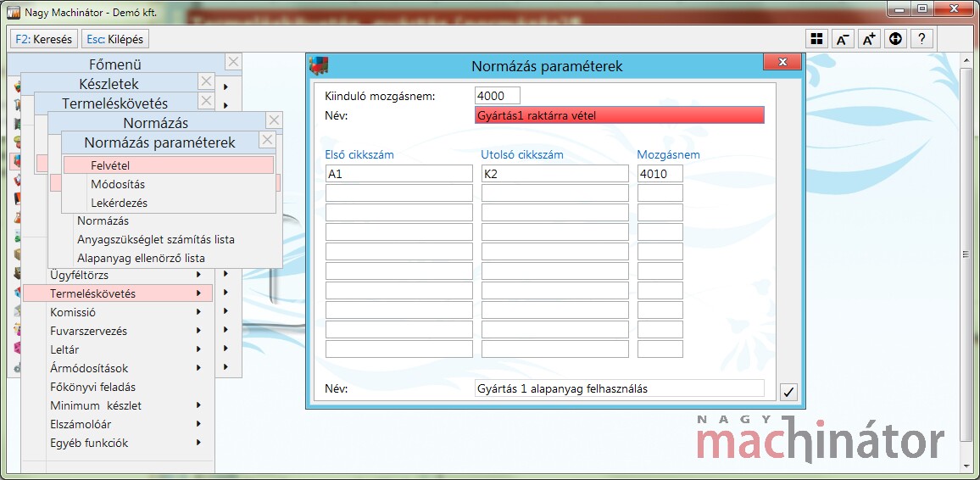Viewport: 980px width, 480px height.
Task: Click Mozgásnem field containing 4010
Action: coord(660,174)
